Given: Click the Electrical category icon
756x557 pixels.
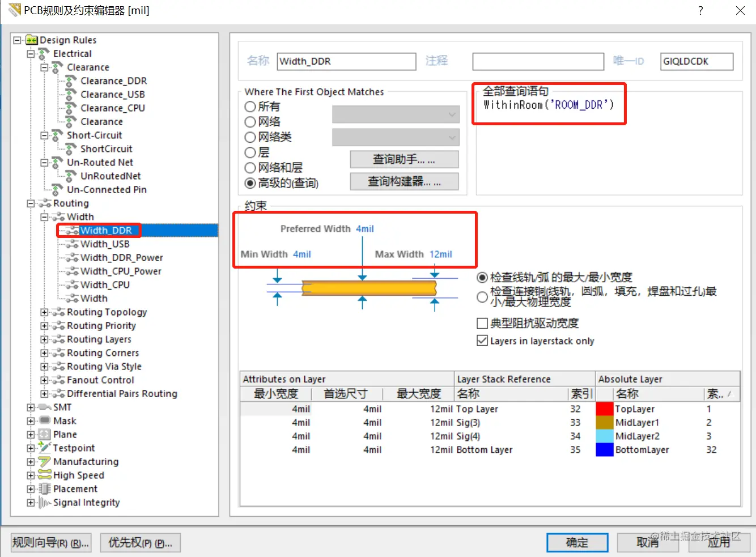Looking at the screenshot, I should pos(44,54).
